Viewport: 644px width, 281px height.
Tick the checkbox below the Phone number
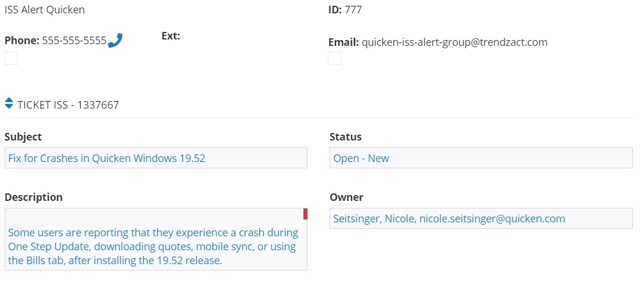point(11,58)
